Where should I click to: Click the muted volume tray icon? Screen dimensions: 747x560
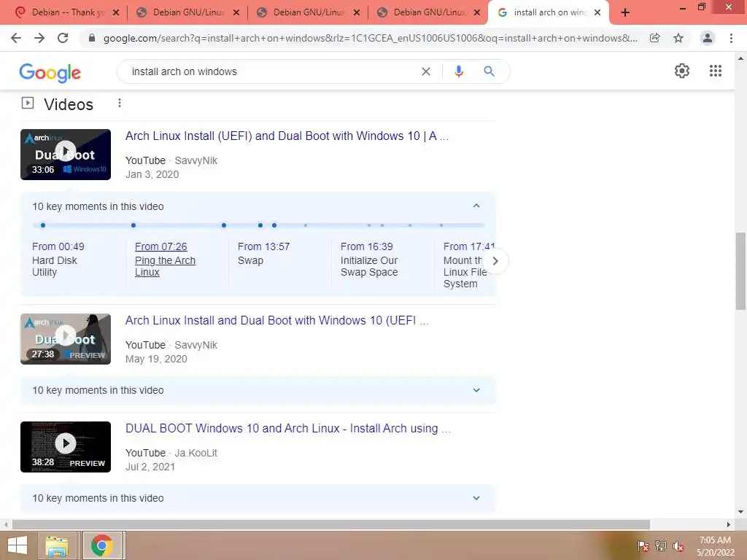678,546
